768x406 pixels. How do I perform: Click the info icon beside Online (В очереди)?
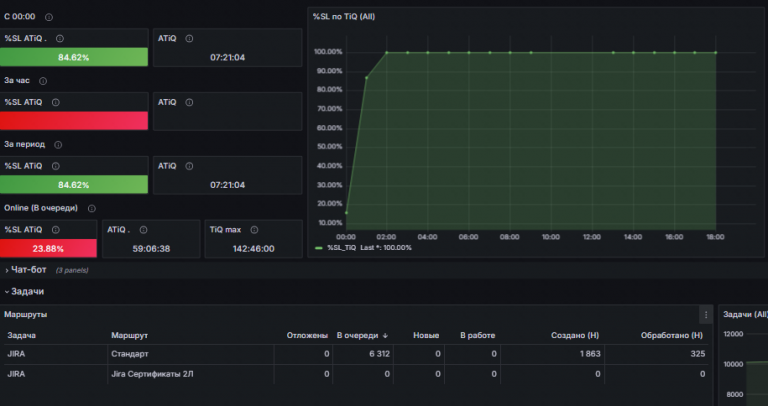[92, 209]
